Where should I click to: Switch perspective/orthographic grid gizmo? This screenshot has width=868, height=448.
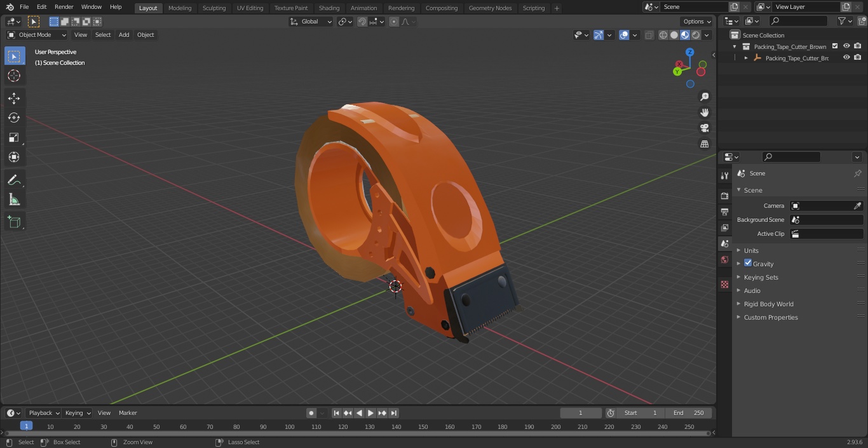704,144
